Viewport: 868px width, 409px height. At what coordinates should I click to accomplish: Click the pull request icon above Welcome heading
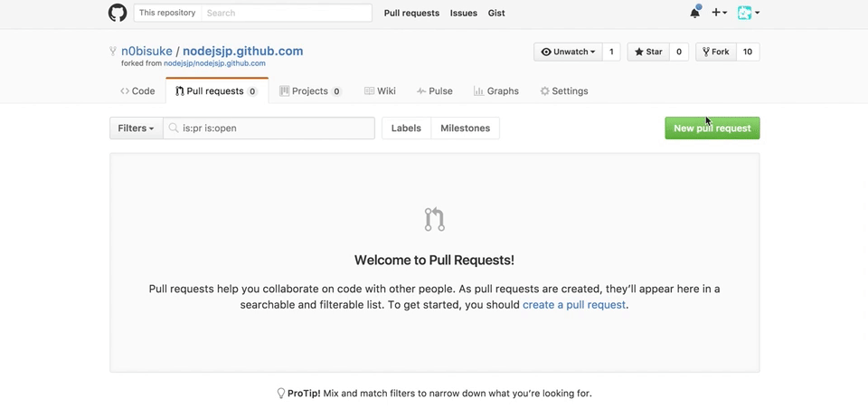click(x=435, y=219)
